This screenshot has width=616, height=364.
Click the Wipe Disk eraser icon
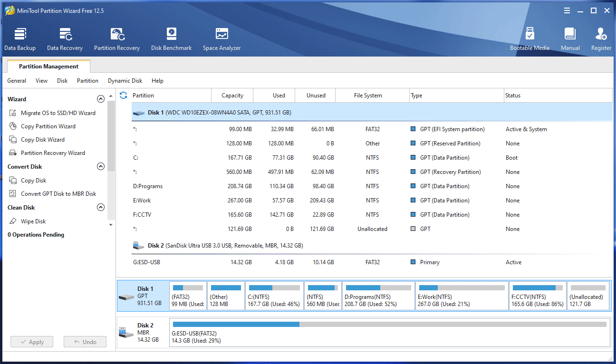point(13,221)
